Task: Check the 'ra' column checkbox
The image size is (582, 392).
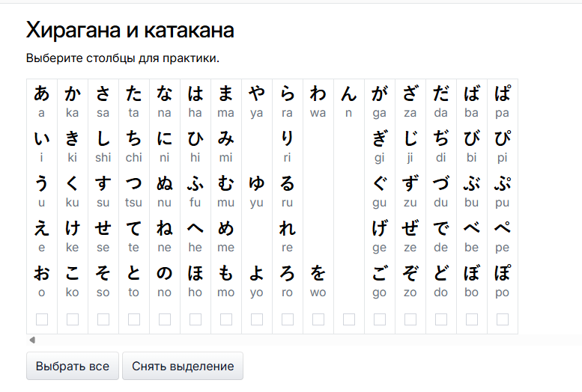Action: coord(288,319)
